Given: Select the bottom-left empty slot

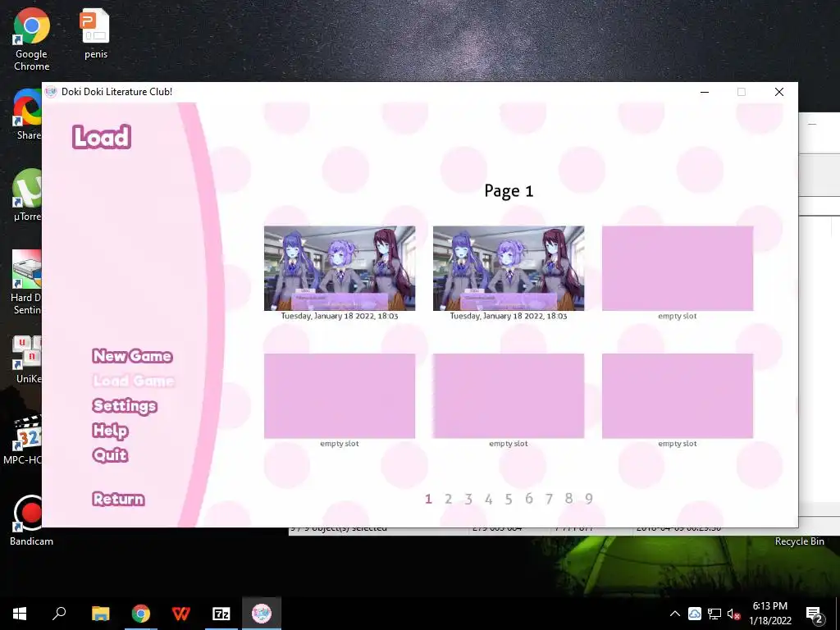Looking at the screenshot, I should (x=340, y=396).
